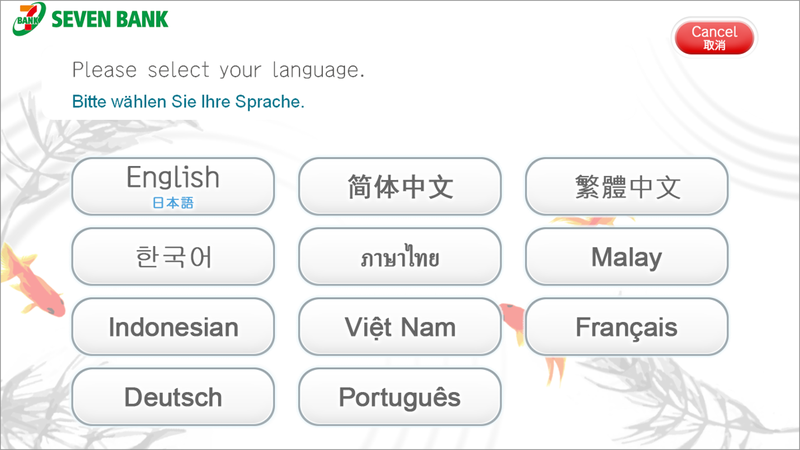Select Thai ภาษาไทย language button
The height and width of the screenshot is (450, 800).
click(400, 256)
